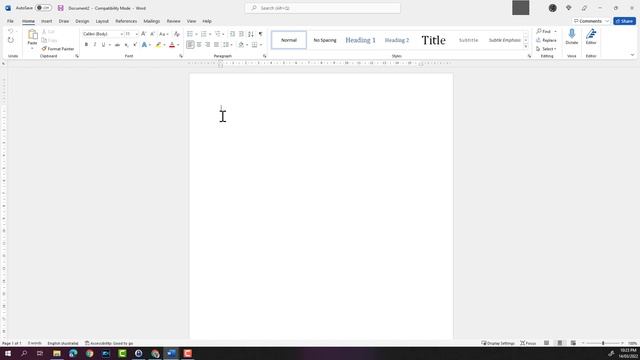Open line spacing dropdown

[227, 44]
